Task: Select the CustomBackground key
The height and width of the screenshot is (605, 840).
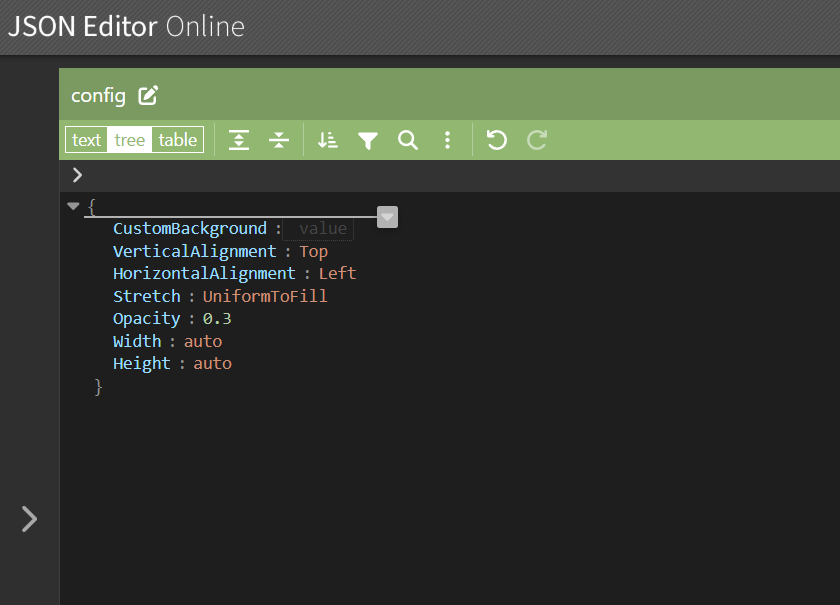Action: coord(190,229)
